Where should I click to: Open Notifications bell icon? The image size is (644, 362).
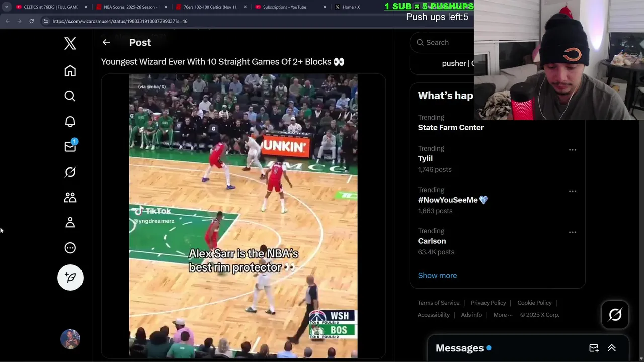[x=70, y=121]
